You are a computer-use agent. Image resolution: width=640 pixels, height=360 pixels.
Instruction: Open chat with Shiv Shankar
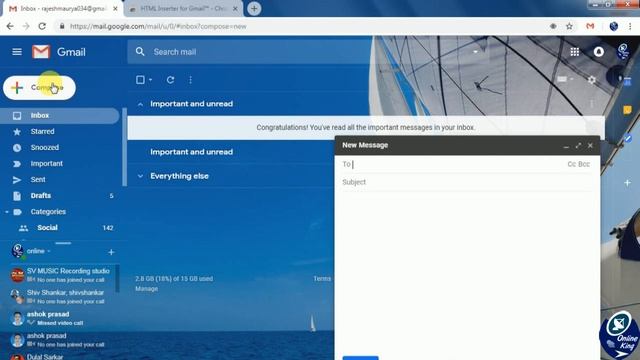(x=60, y=297)
